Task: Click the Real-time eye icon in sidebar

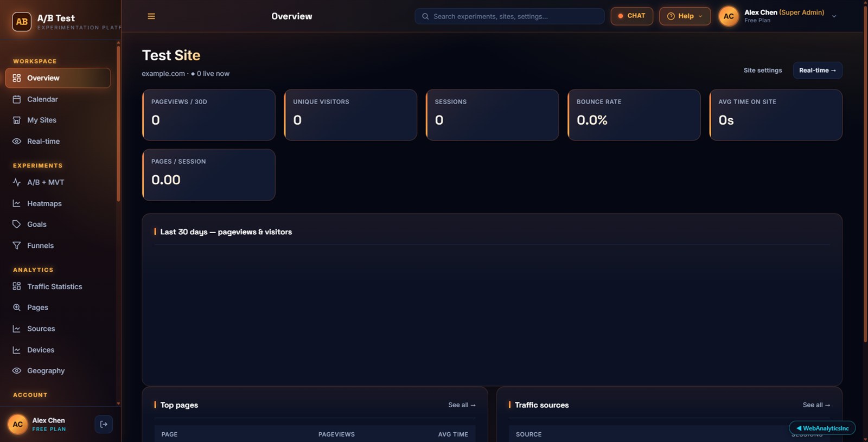Action: [17, 141]
